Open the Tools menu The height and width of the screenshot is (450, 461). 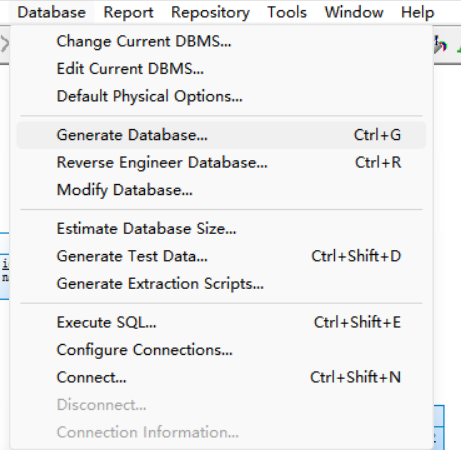[x=287, y=13]
